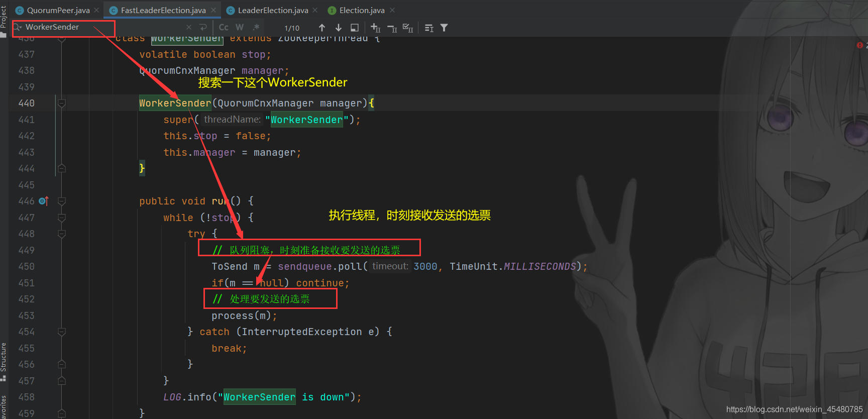Select the FastLeaderElection.java tab

pos(163,10)
